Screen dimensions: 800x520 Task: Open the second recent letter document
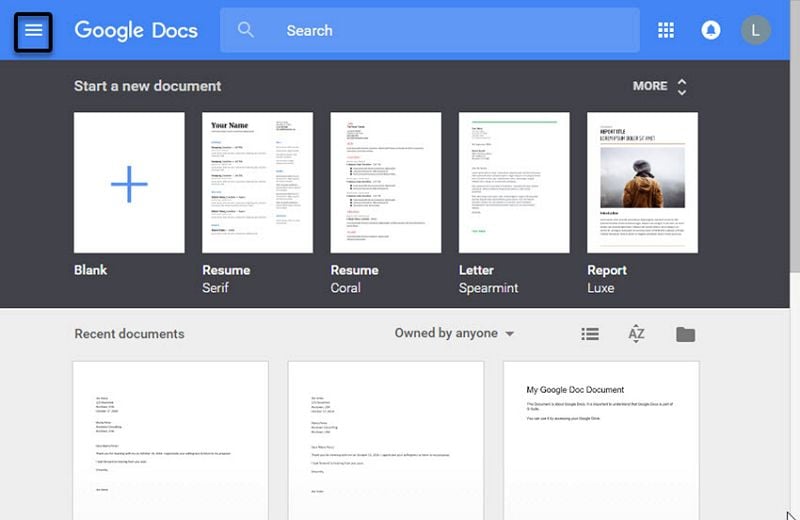[x=386, y=441]
